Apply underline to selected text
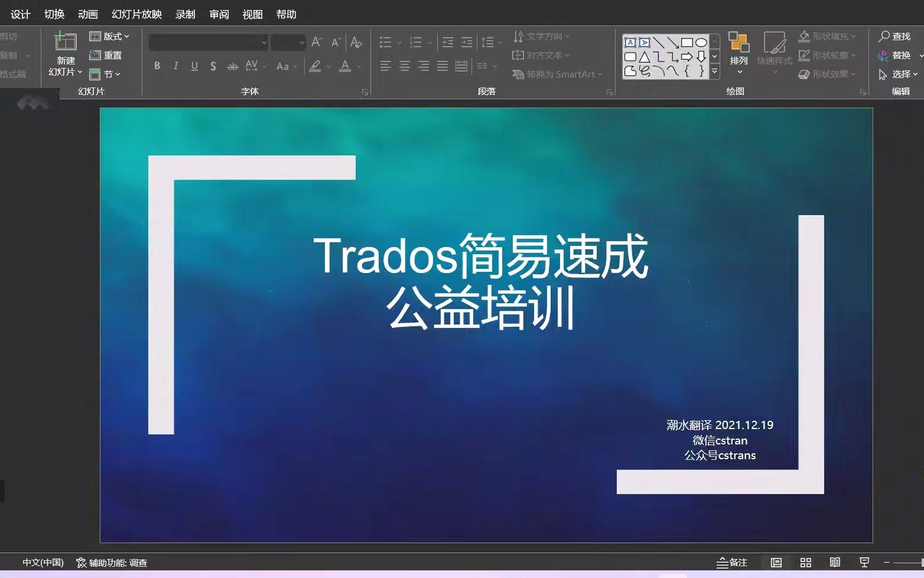Image resolution: width=924 pixels, height=578 pixels. point(194,66)
